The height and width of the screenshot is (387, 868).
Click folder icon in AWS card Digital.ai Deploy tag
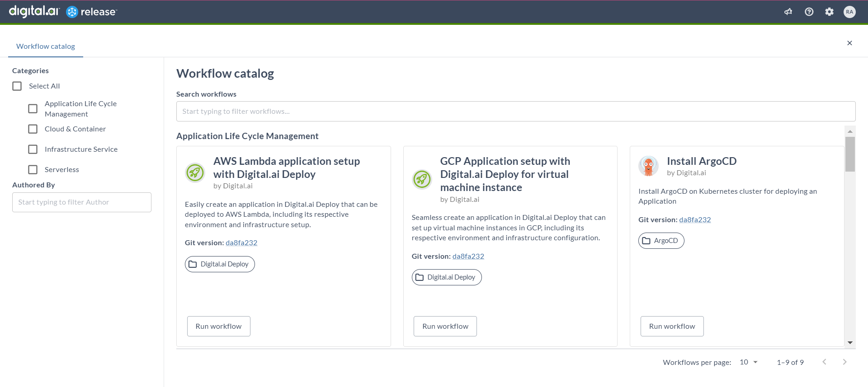coord(193,264)
